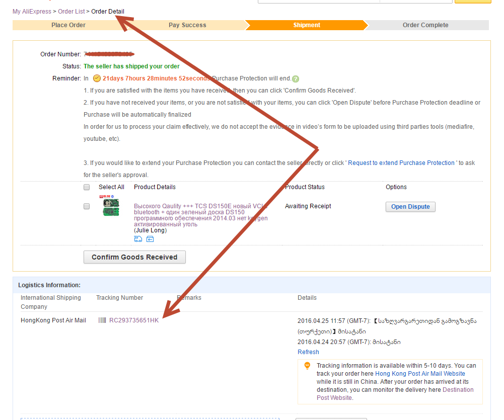Click Confirm Goods Received button
The height and width of the screenshot is (420, 504).
134,257
